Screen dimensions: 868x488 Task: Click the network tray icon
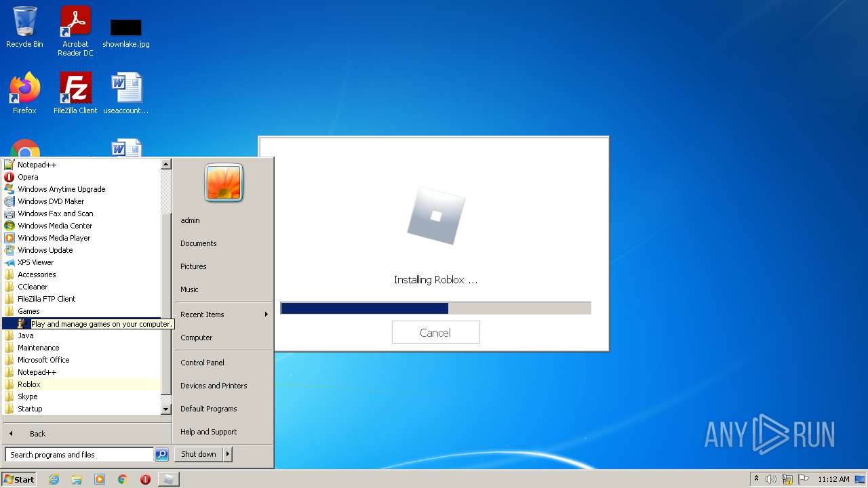[x=787, y=479]
